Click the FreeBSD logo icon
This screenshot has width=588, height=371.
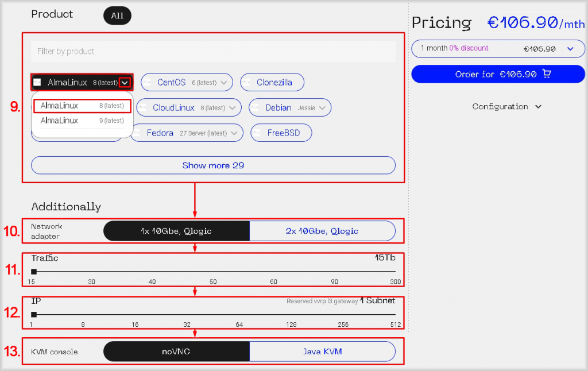[x=257, y=133]
